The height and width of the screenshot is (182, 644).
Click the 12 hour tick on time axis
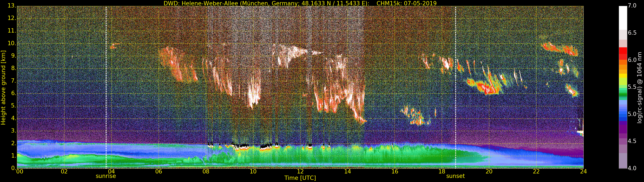(300, 172)
